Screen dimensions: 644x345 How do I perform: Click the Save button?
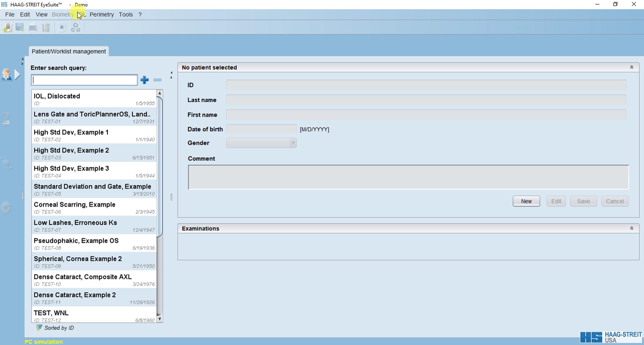pos(583,201)
